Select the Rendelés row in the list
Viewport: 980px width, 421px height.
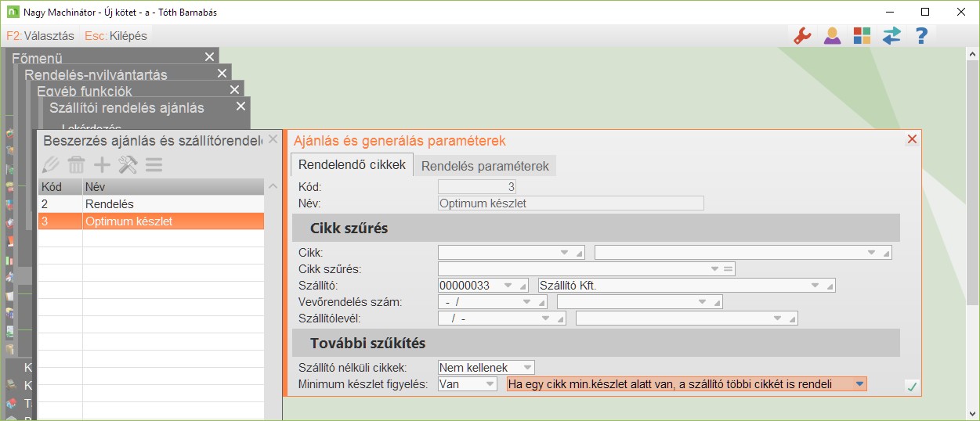click(x=150, y=203)
